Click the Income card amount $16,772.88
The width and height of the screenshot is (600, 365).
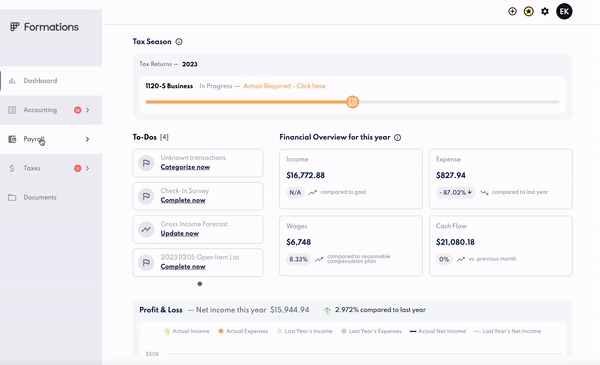click(x=305, y=176)
